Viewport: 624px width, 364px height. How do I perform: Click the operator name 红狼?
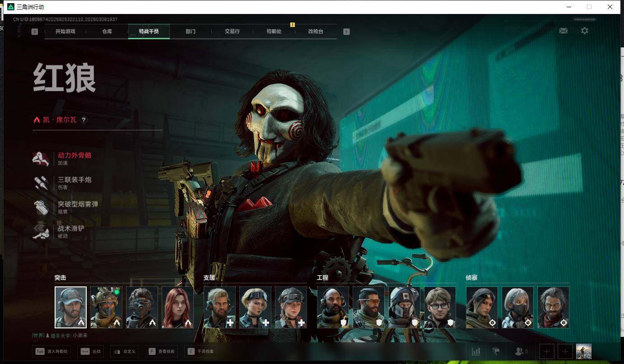(64, 78)
